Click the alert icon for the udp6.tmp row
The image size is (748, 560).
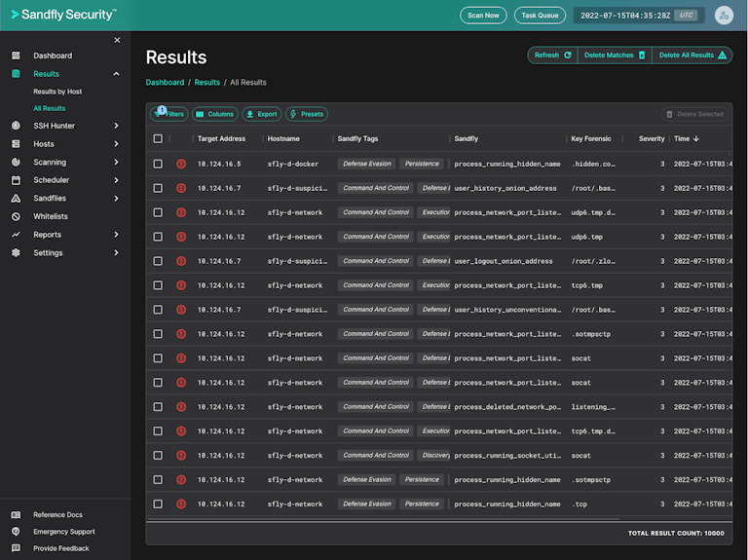(x=181, y=237)
